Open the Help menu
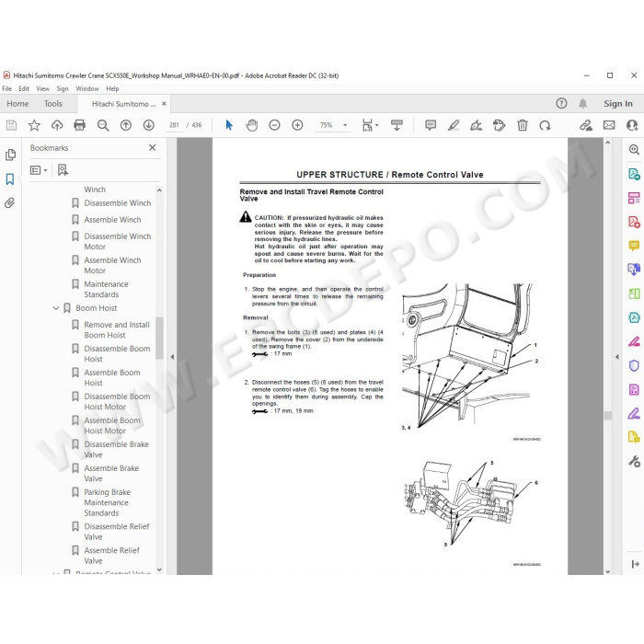The width and height of the screenshot is (644, 644). click(x=112, y=88)
